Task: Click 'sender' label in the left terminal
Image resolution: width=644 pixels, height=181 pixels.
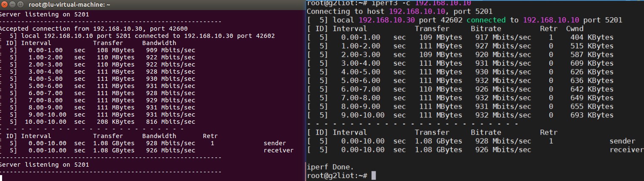Action: (x=275, y=143)
